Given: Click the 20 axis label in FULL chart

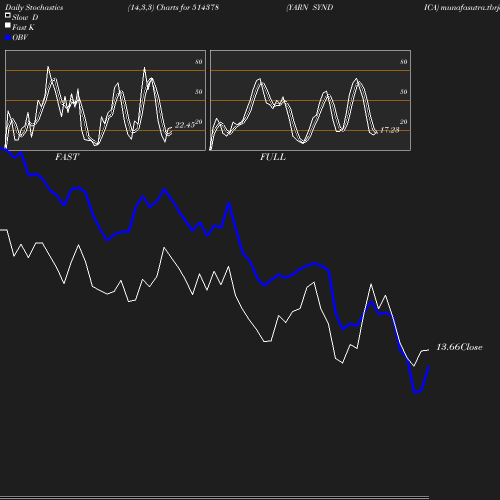Looking at the screenshot, I should click(x=404, y=122).
